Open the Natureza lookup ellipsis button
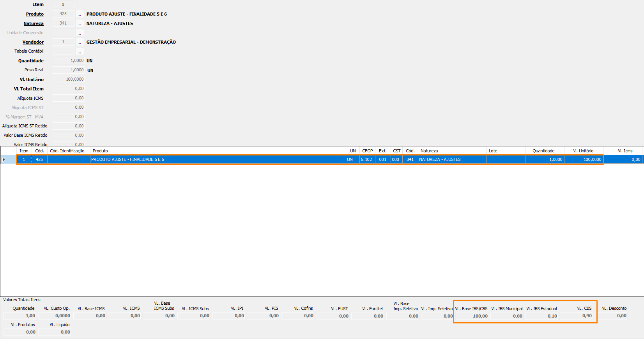Image resolution: width=644 pixels, height=339 pixels. click(x=79, y=23)
